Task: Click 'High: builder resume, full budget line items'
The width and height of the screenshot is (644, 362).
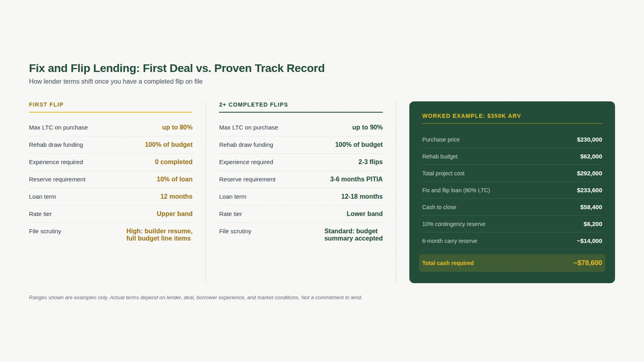Action: pyautogui.click(x=159, y=234)
